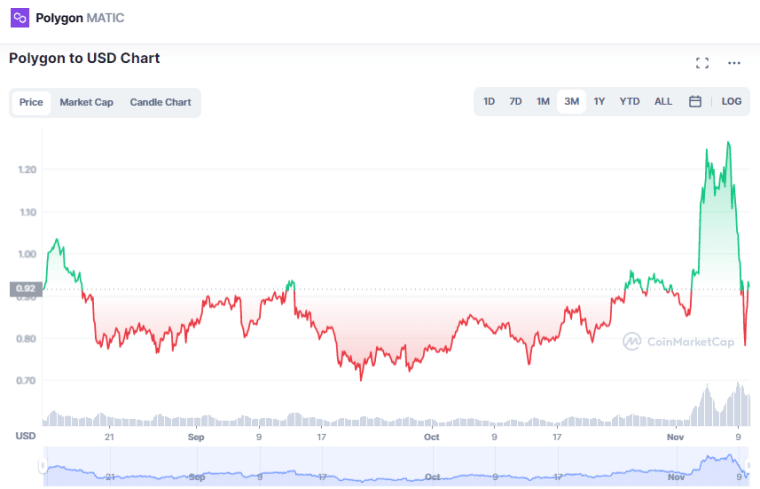760x489 pixels.
Task: Select the YTD time range
Action: [x=629, y=101]
